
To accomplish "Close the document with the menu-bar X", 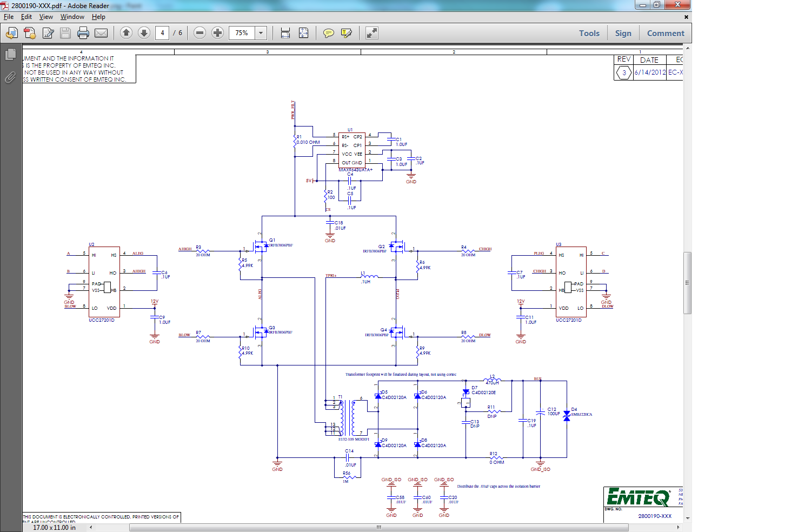I will 686,17.
